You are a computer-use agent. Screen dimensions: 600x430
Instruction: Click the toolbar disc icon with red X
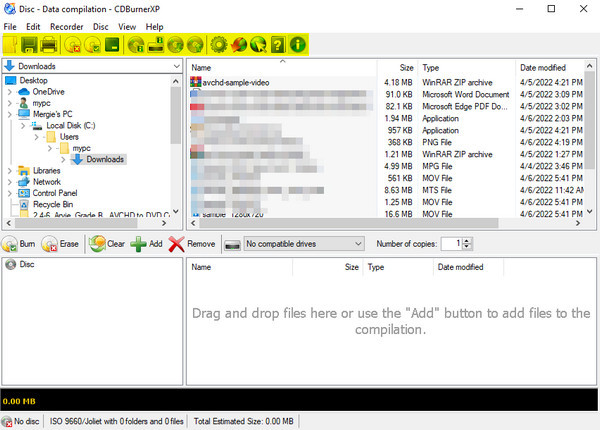pyautogui.click(x=72, y=45)
